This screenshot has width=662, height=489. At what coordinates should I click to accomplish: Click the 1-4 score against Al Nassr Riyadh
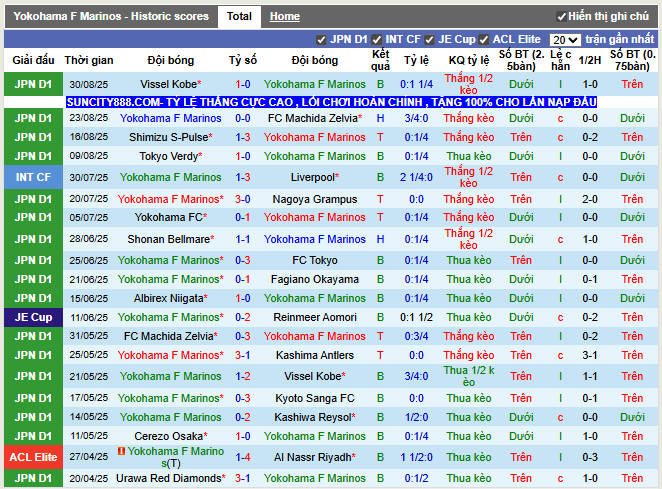point(243,457)
